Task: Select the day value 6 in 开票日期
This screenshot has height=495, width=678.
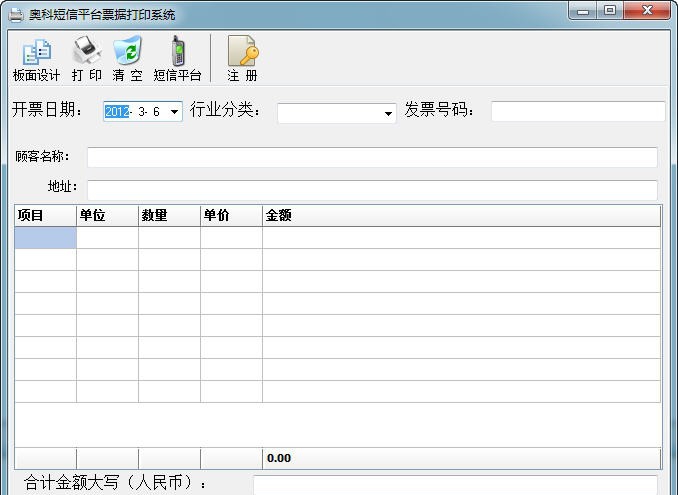Action: 157,112
